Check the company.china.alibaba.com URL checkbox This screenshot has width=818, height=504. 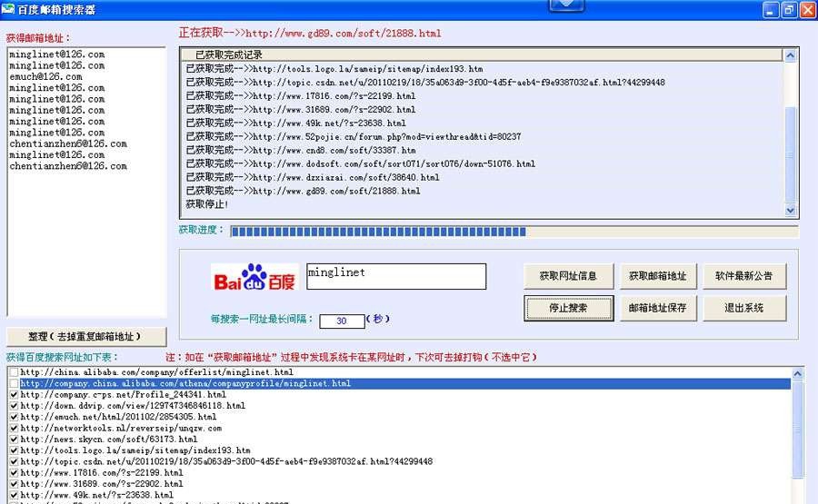14,383
